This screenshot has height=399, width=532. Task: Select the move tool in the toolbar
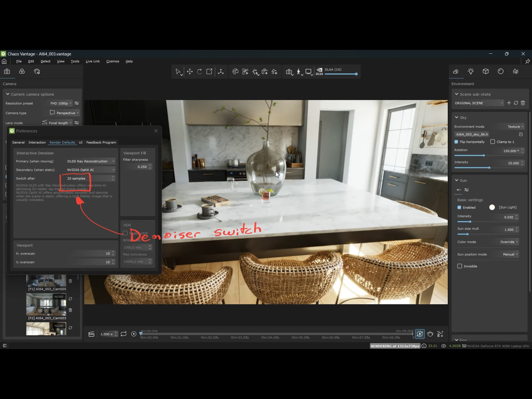pyautogui.click(x=190, y=72)
